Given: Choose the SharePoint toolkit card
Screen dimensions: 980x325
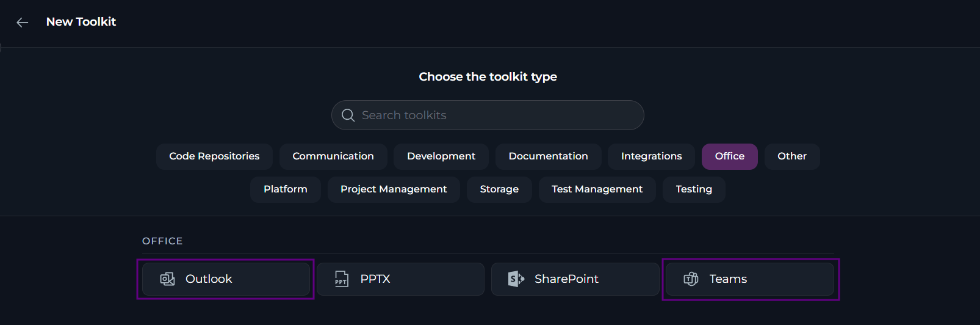Looking at the screenshot, I should tap(575, 279).
